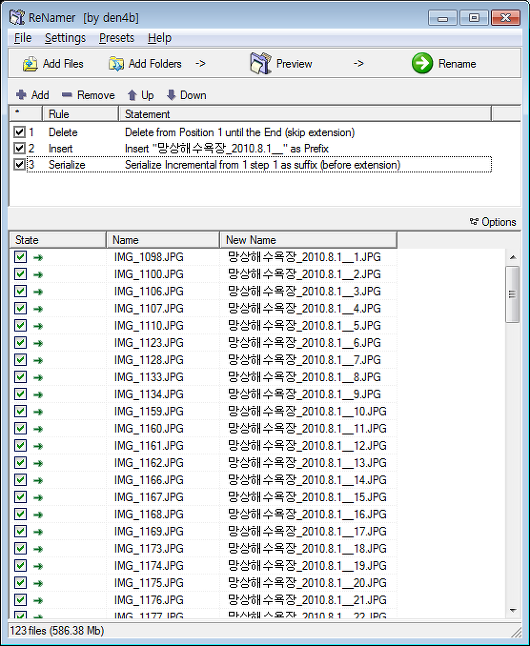Click the green Rename arrow icon
This screenshot has width=530, height=646.
(422, 63)
